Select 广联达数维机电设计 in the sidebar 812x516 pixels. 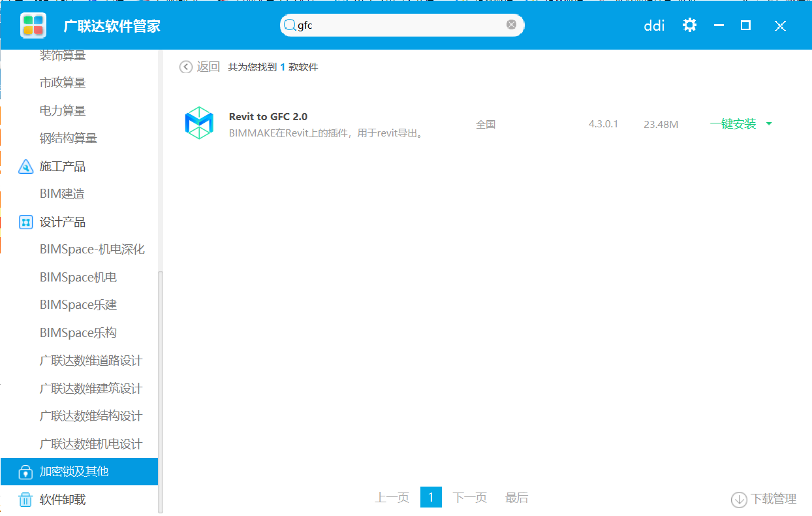pos(91,444)
